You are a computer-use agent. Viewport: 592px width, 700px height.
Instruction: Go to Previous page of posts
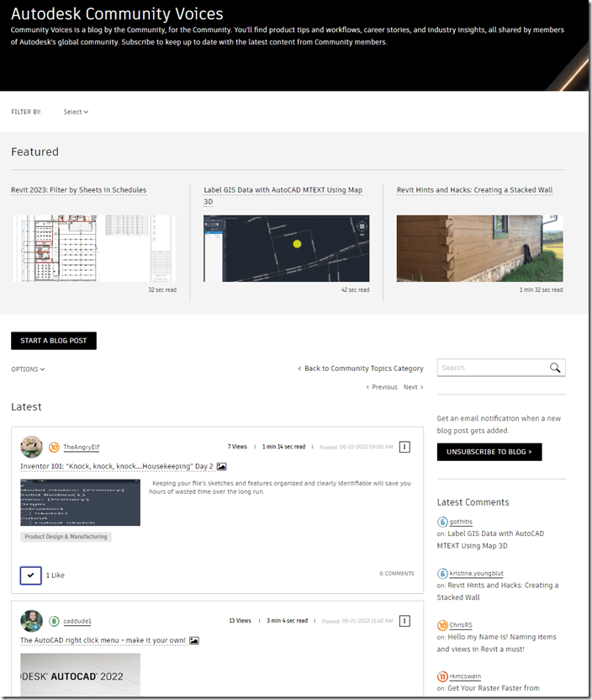click(x=382, y=387)
